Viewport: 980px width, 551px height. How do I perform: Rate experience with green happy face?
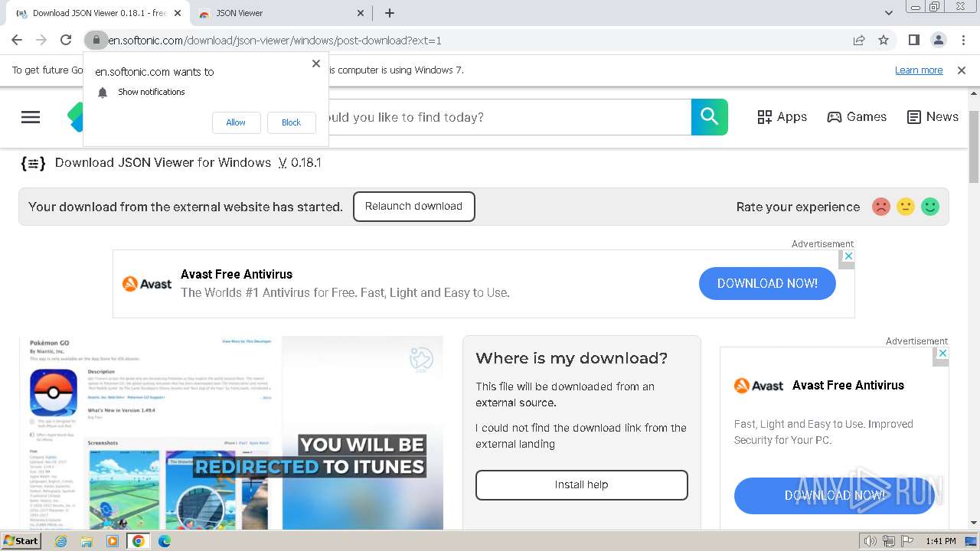click(930, 207)
